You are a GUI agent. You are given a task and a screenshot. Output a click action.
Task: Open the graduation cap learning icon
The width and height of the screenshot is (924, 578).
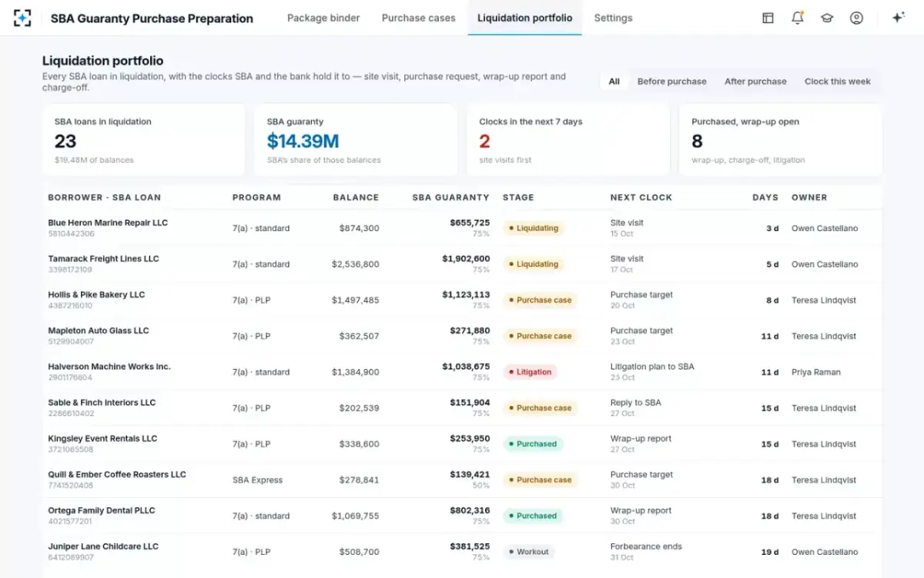tap(827, 18)
